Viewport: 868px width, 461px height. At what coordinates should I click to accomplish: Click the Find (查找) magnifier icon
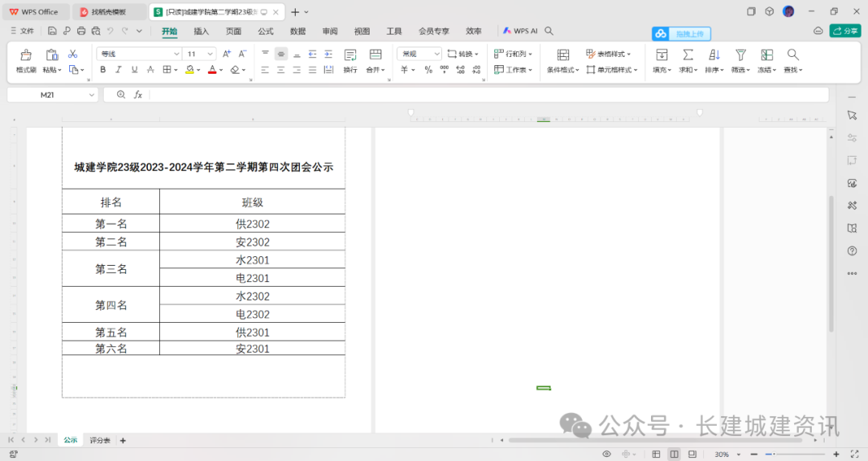point(792,55)
